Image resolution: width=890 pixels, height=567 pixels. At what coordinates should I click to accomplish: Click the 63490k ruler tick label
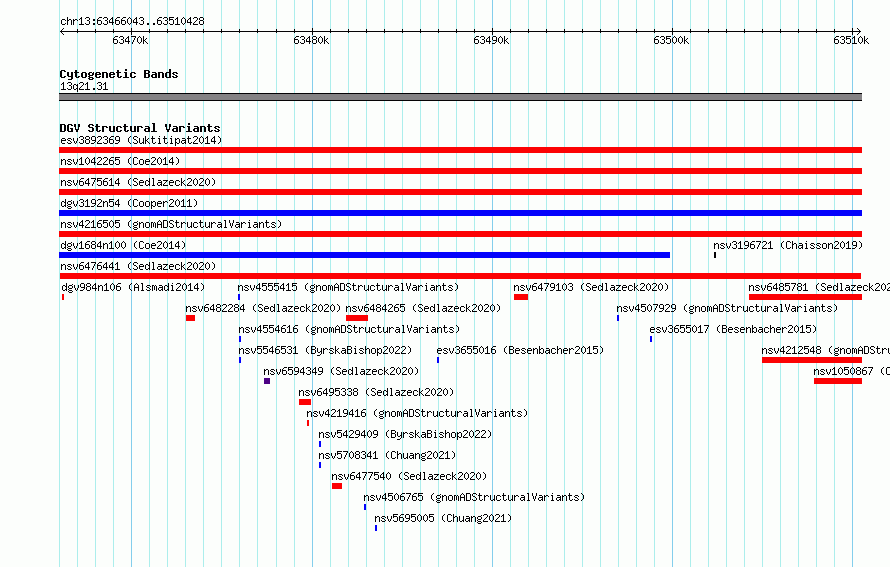pos(491,40)
